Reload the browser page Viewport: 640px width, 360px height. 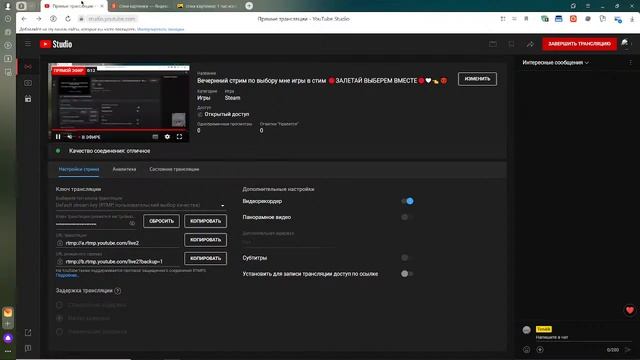point(68,19)
